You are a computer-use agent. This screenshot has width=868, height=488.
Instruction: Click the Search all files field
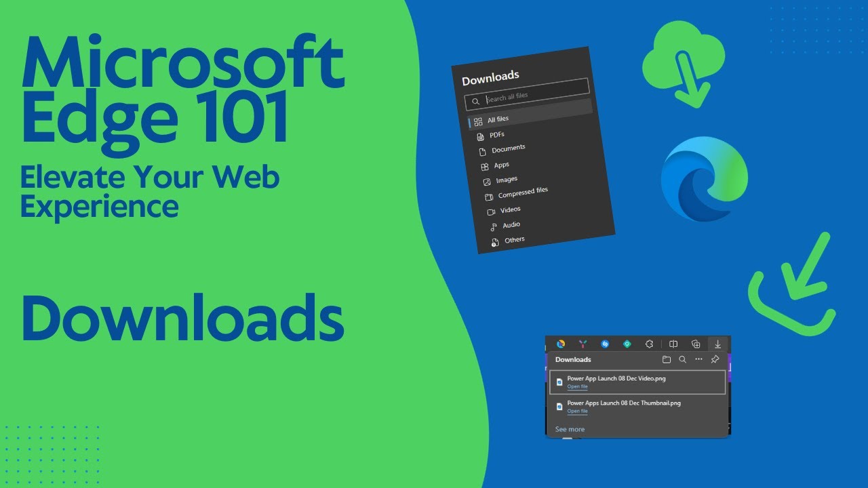tap(527, 94)
